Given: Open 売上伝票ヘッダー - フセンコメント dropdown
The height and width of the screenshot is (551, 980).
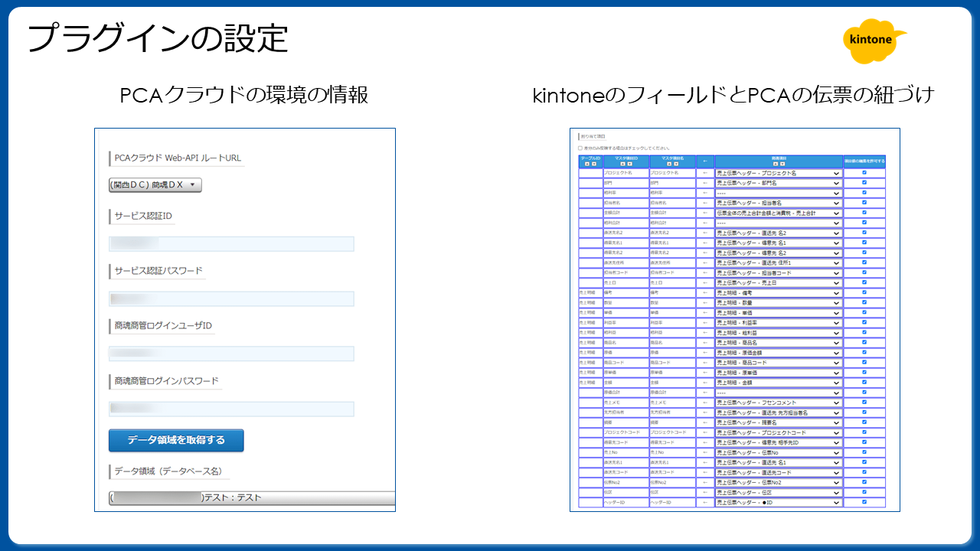Looking at the screenshot, I should point(779,402).
